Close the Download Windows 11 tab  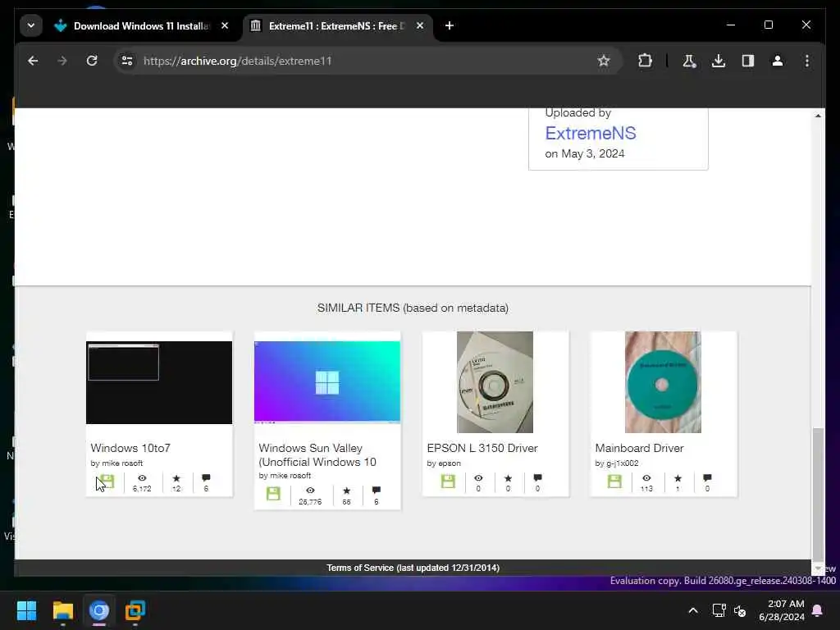[225, 25]
